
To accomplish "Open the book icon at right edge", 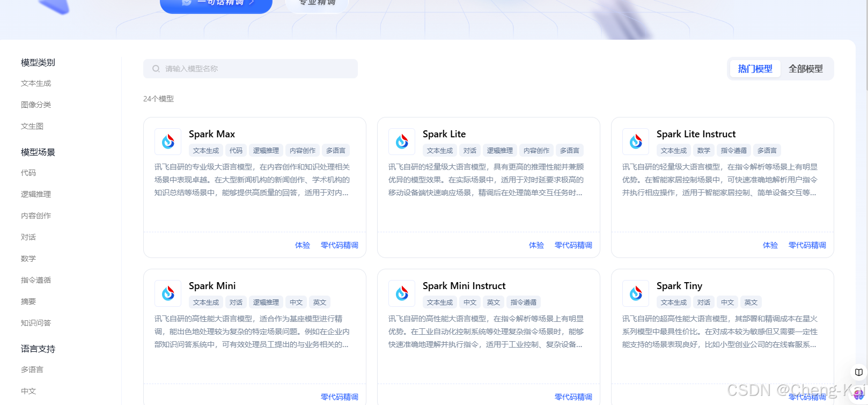I will tap(858, 372).
